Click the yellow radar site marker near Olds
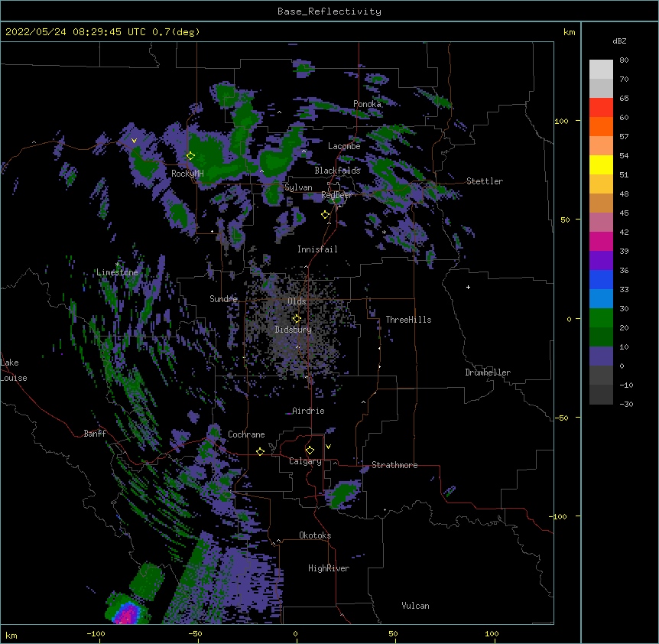The height and width of the screenshot is (644, 659). (297, 319)
